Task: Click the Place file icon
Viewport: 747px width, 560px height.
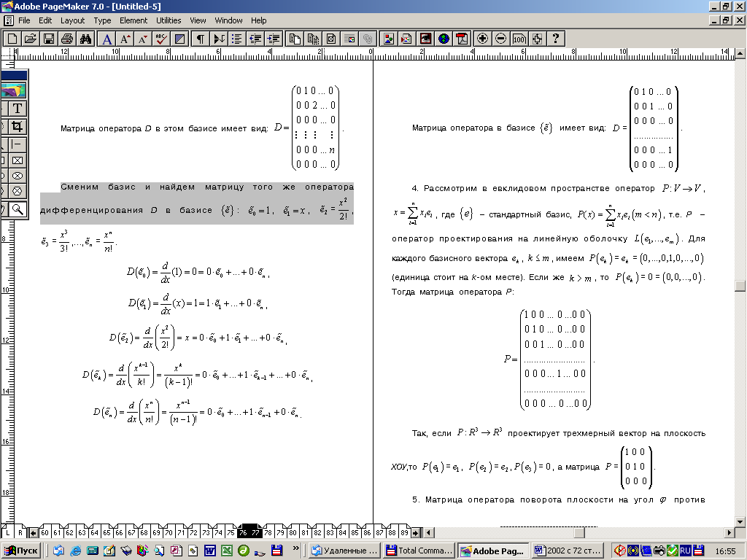Action: (407, 39)
